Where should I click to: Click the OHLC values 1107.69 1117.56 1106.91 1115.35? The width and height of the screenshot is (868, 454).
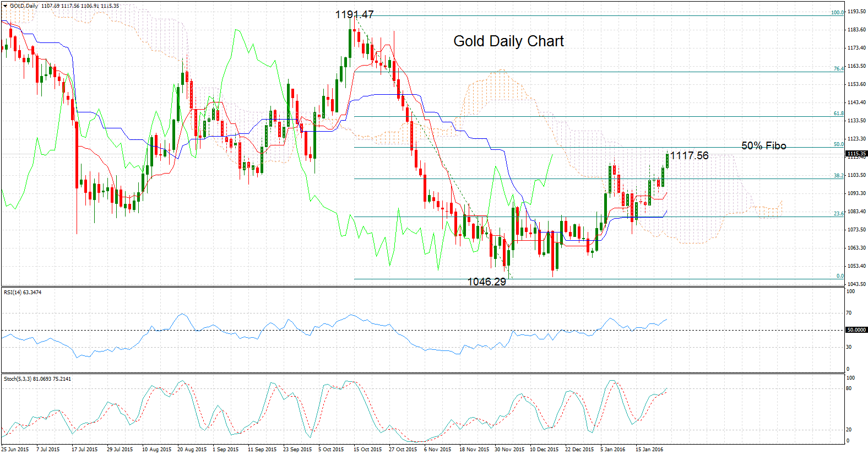(80, 6)
